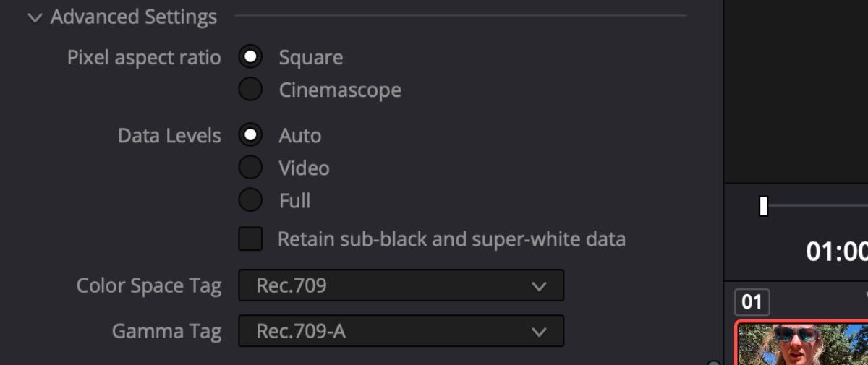Choose the Cinemascope pixel aspect ratio
Image resolution: width=868 pixels, height=365 pixels.
(250, 90)
